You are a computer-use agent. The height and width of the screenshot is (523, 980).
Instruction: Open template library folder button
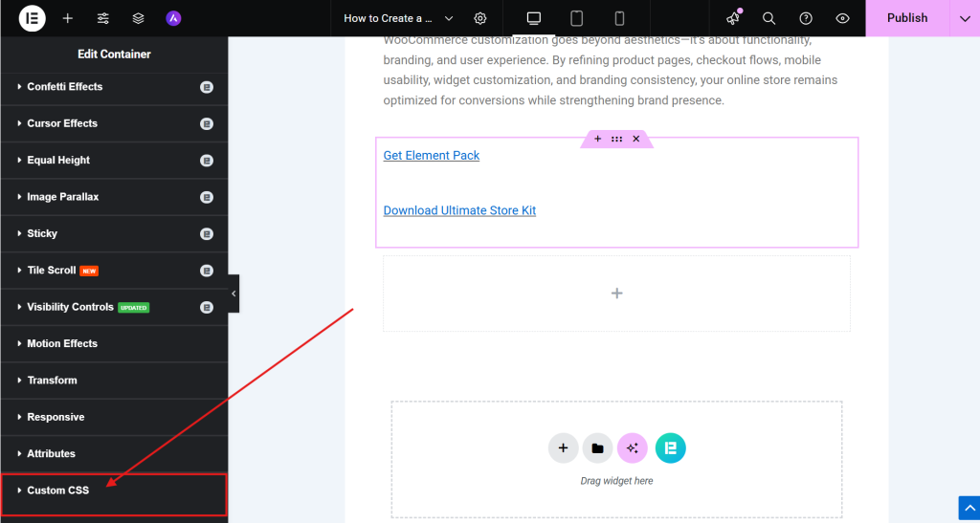[597, 448]
